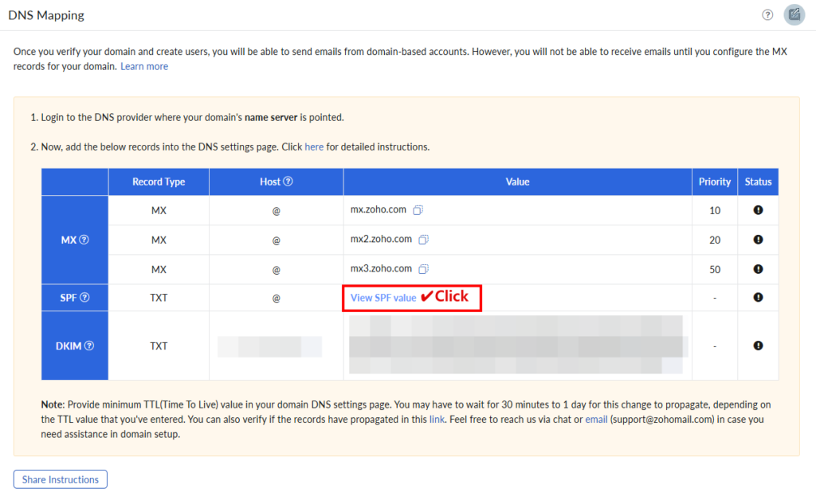Click the help question mark icon in header

767,15
